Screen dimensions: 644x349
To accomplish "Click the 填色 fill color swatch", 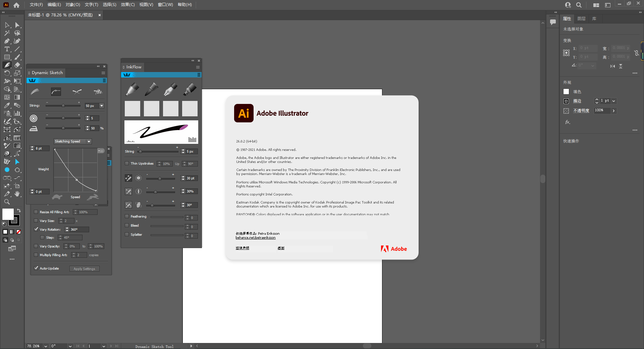I will (x=566, y=92).
